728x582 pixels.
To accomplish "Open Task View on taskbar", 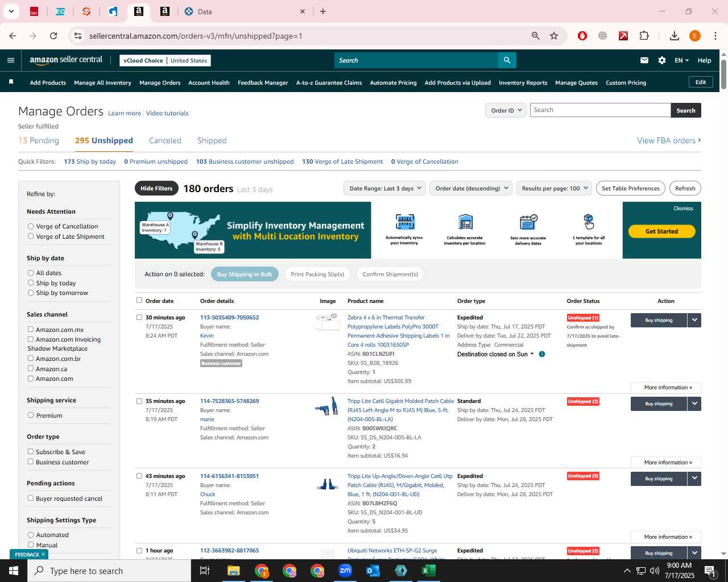I will [x=205, y=571].
